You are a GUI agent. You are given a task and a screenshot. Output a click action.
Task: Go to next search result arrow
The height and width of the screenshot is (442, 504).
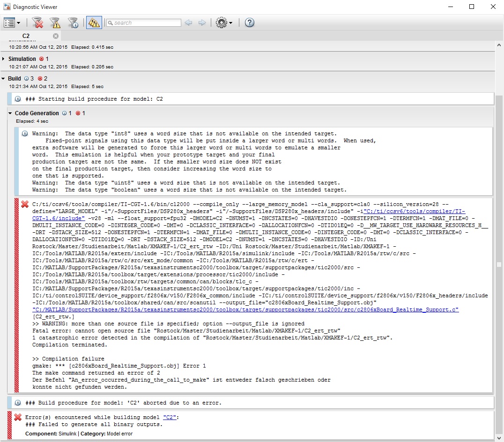click(202, 22)
